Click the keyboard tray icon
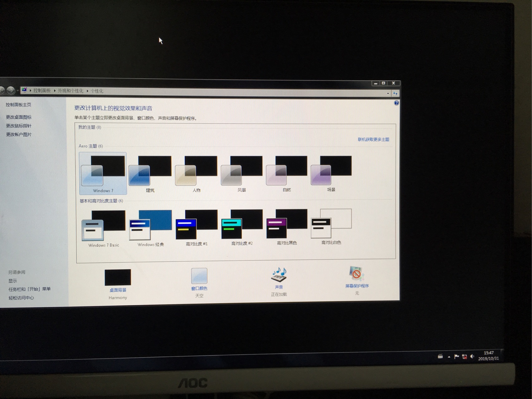532x399 pixels. 440,356
